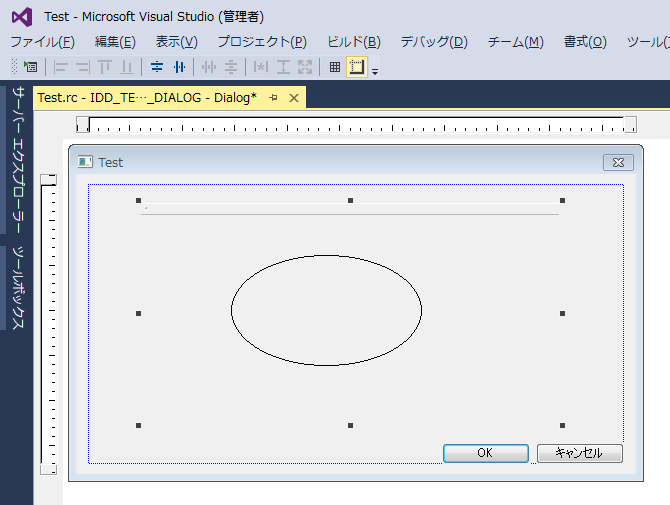Click the blue Center Horizontal toolbar icon
This screenshot has height=505, width=670.
pyautogui.click(x=179, y=67)
